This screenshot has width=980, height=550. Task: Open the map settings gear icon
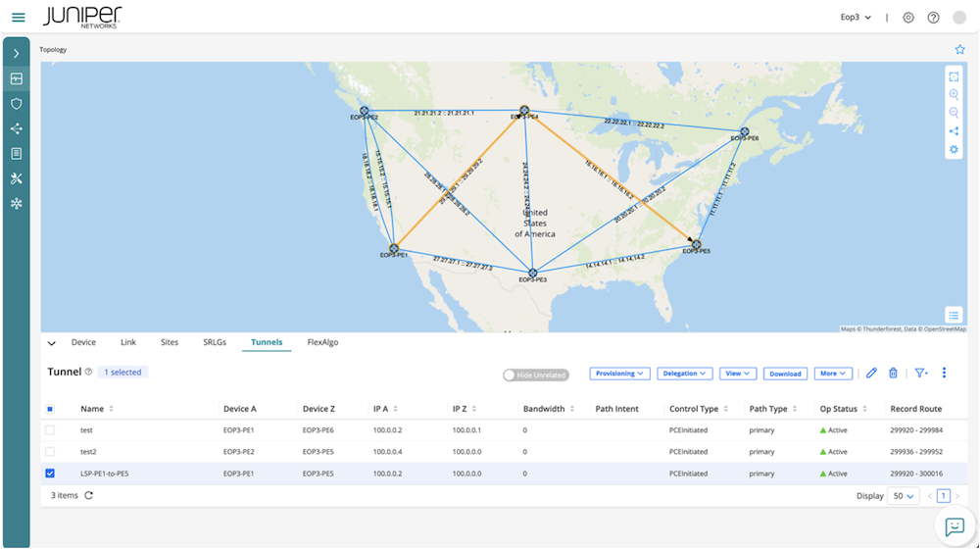coord(954,149)
